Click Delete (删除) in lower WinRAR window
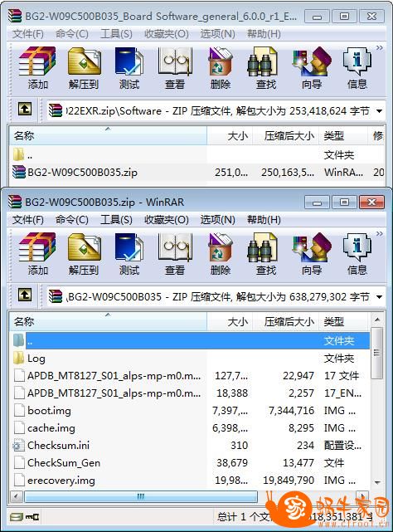Screen dimensions: 393x532 pos(221,255)
